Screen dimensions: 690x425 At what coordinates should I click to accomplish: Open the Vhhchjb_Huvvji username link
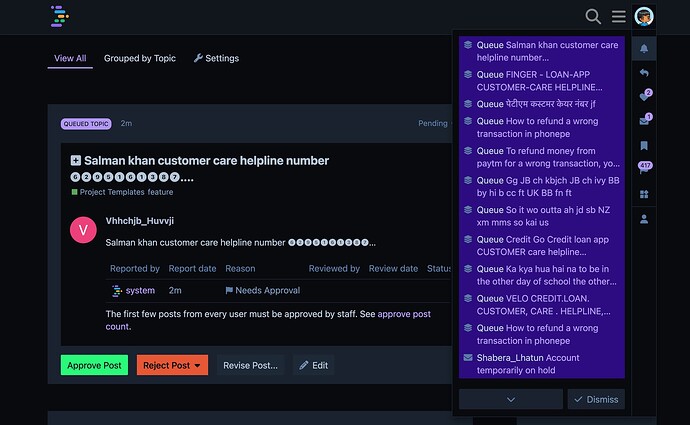[x=139, y=221]
